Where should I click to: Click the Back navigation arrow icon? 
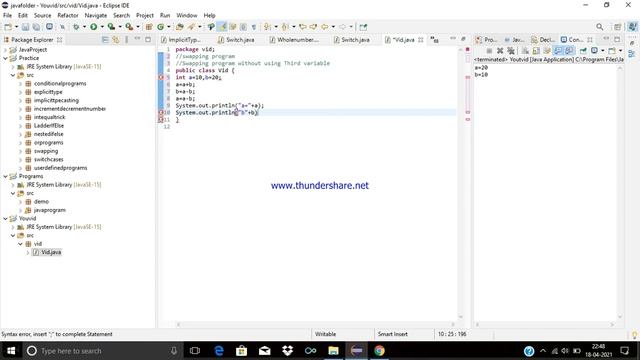pos(324,27)
